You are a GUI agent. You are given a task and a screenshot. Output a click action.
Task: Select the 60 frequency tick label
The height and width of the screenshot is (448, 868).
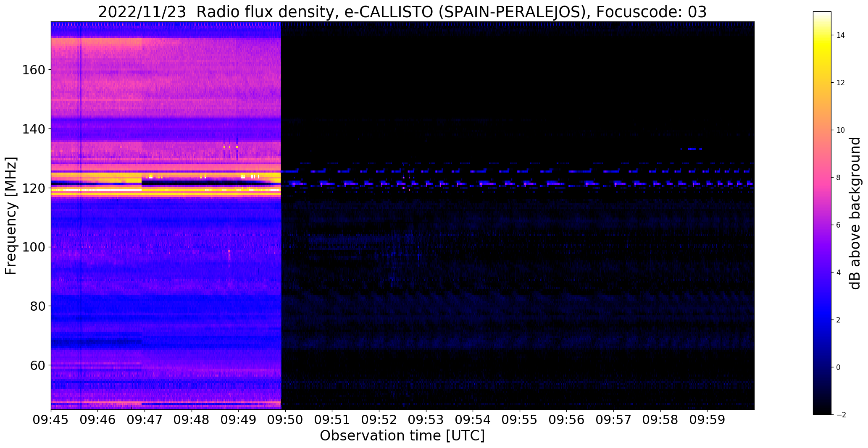click(37, 365)
